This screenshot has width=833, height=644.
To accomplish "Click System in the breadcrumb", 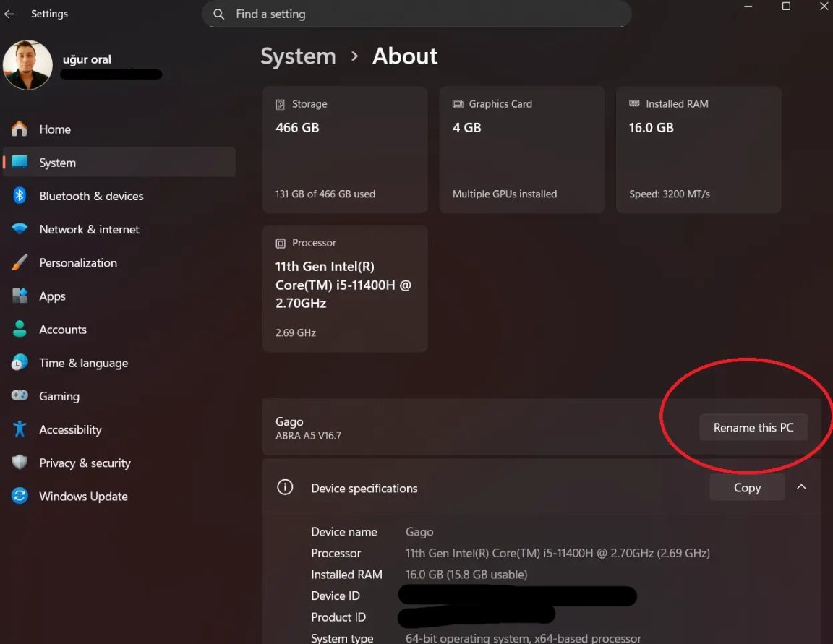I will [x=298, y=56].
